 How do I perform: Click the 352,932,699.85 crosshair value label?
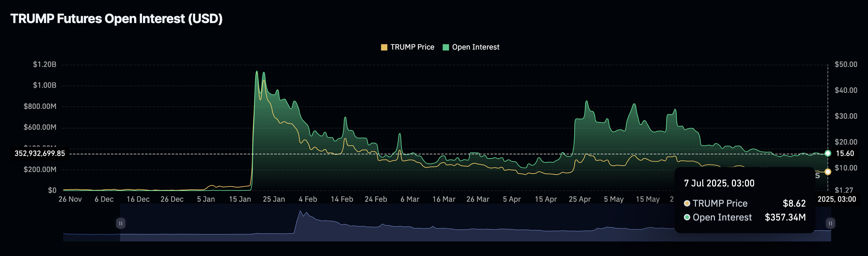click(40, 154)
